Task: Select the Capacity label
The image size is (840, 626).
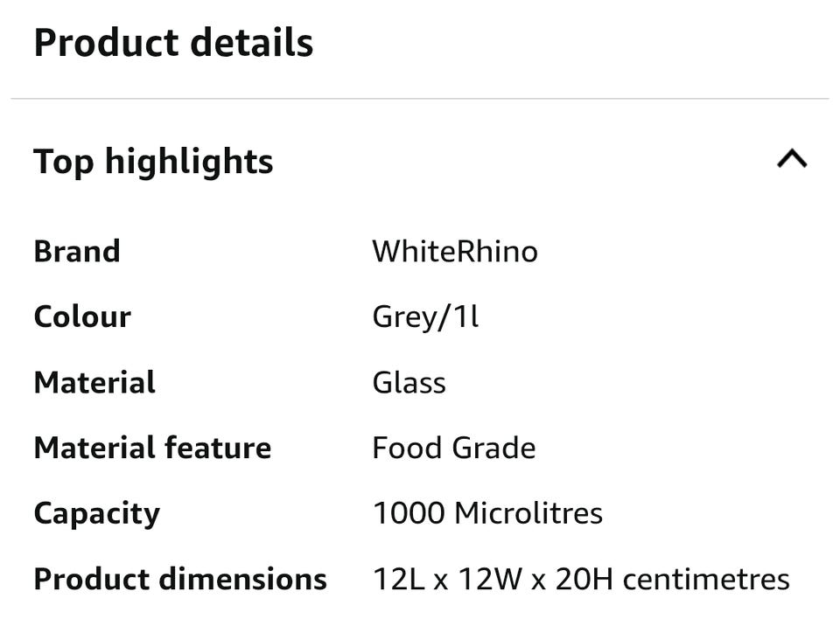Action: [x=96, y=513]
